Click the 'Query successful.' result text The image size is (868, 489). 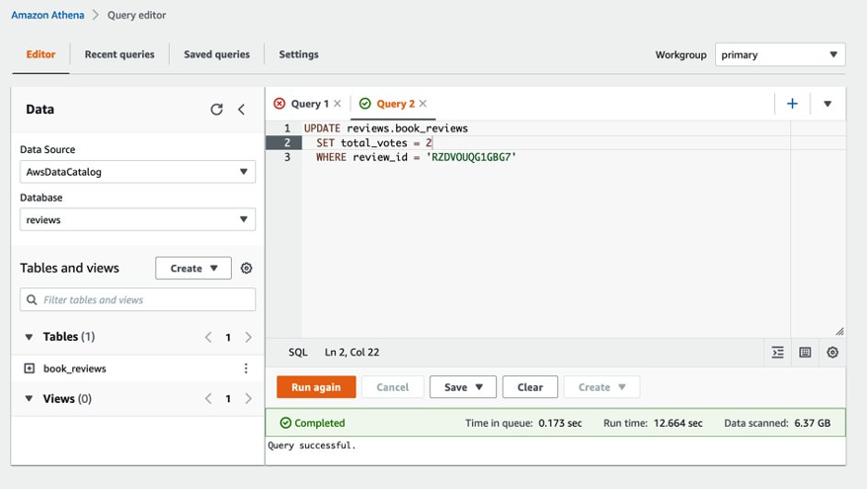point(312,446)
